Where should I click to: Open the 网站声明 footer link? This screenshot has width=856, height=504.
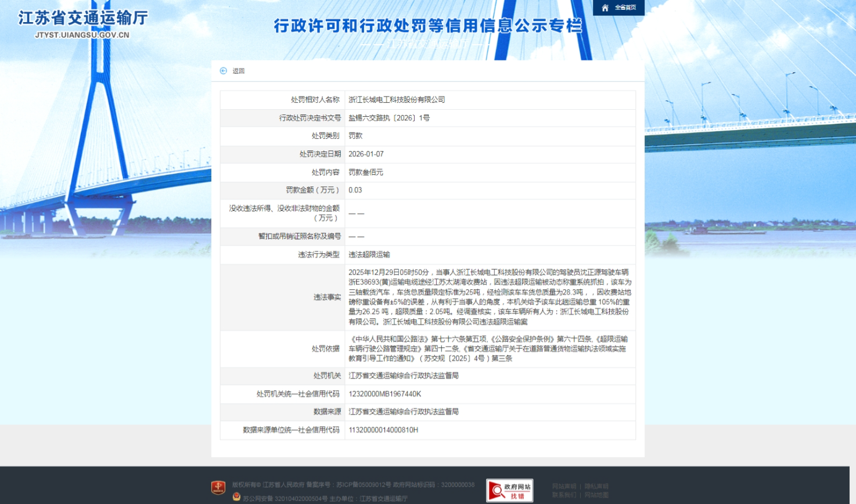point(564,486)
